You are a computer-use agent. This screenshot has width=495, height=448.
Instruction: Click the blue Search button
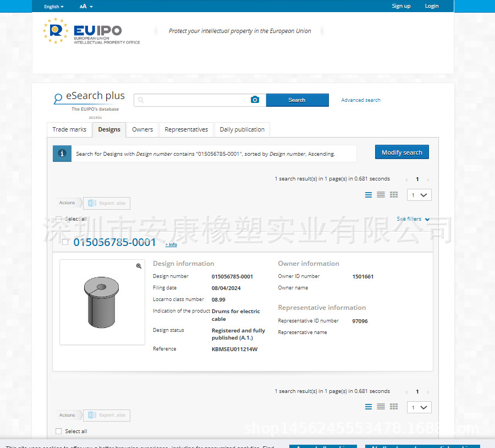(x=297, y=100)
